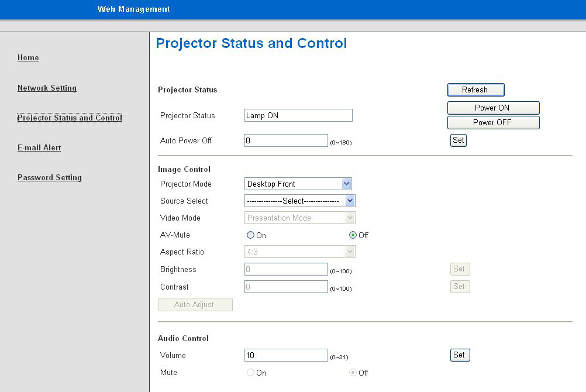
Task: Open the Home page link
Action: pos(28,57)
